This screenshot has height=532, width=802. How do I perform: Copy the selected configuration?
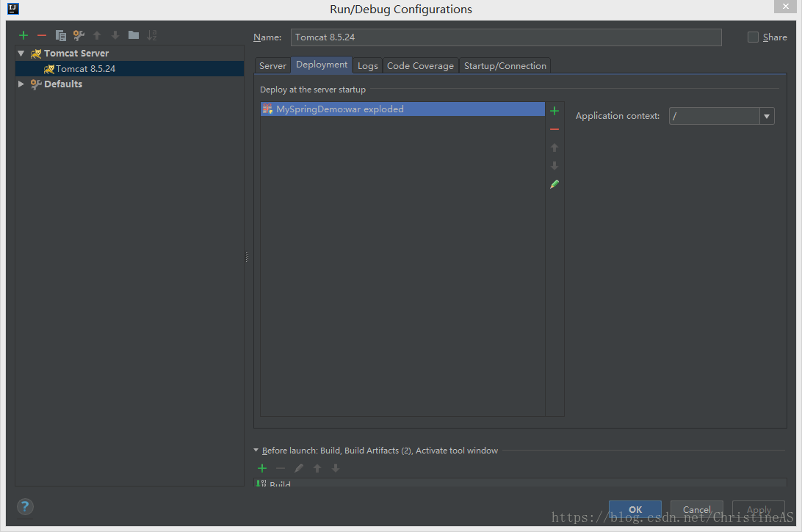(60, 35)
